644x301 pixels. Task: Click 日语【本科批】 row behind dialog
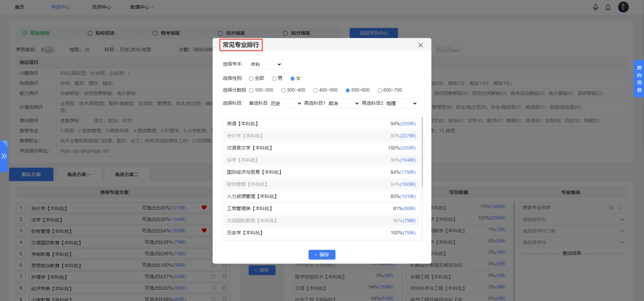tap(345, 288)
